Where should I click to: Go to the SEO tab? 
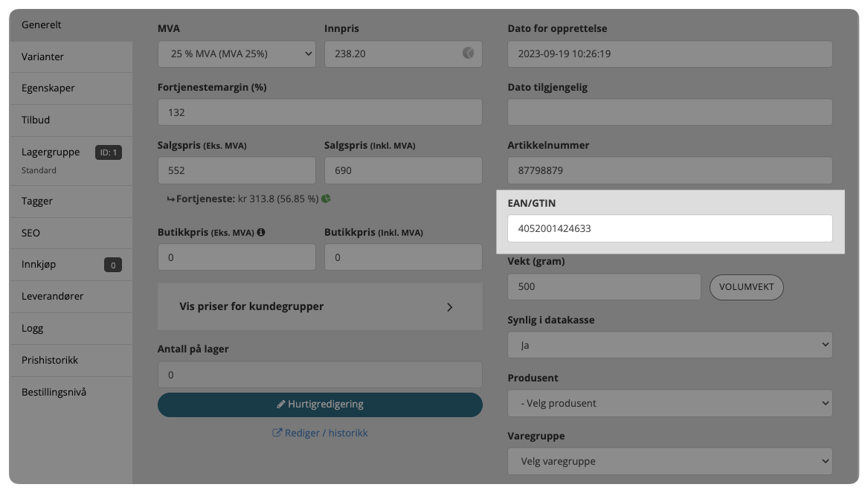click(31, 233)
